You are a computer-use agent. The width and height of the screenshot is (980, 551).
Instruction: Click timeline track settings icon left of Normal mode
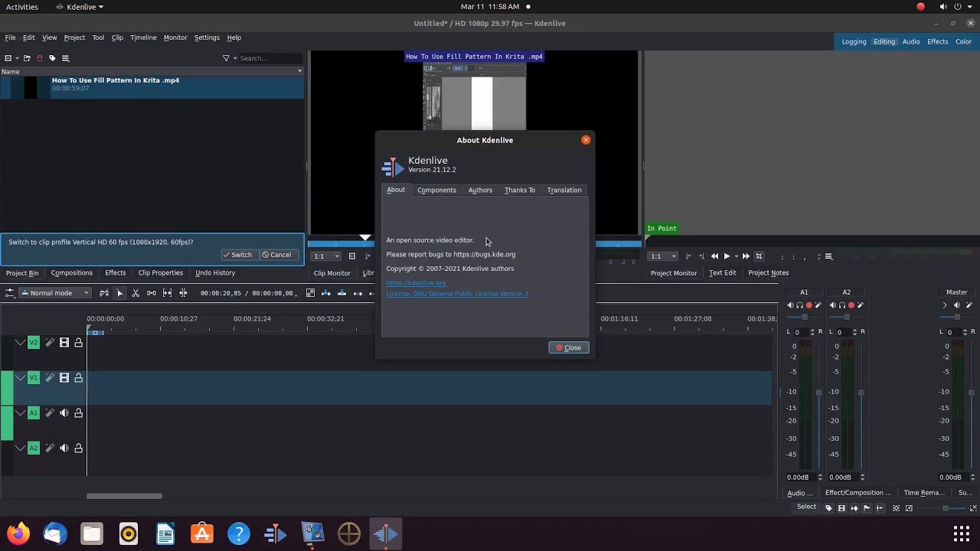[9, 293]
